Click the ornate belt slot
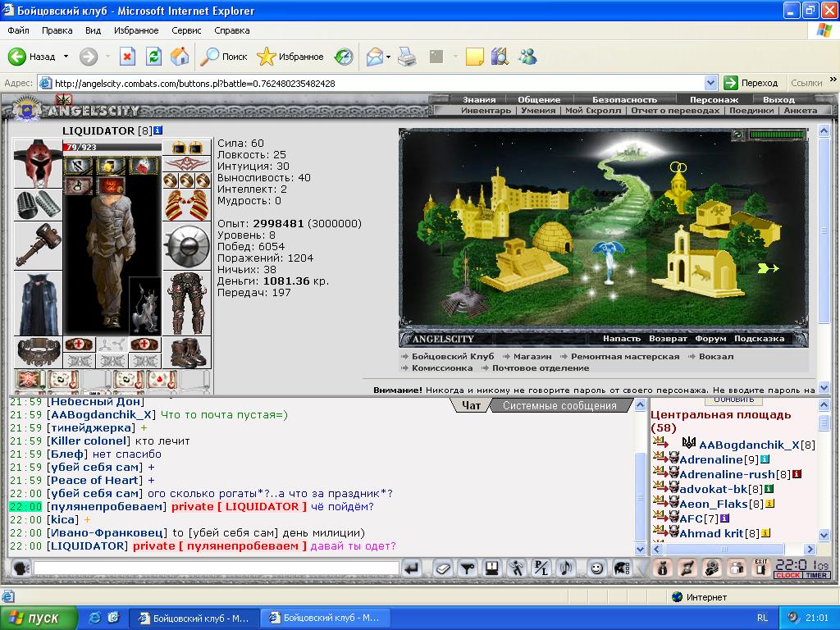Viewport: 840px width, 630px height. [38, 353]
